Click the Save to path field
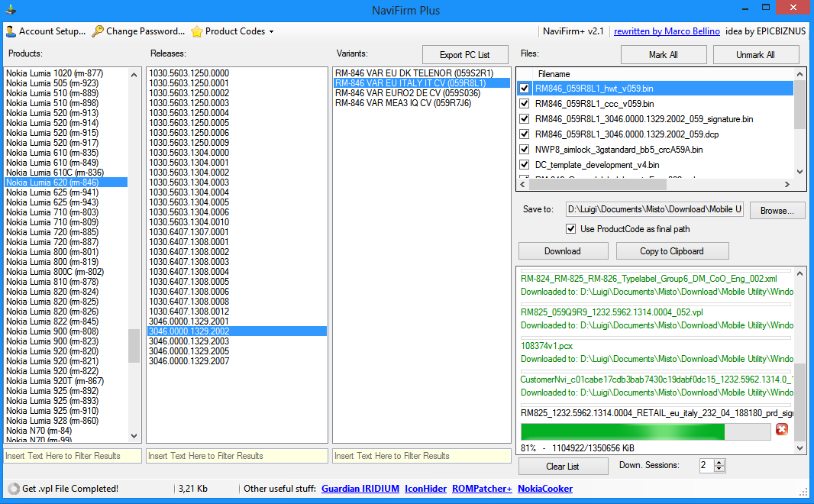Screen dimensions: 814x504 [654, 209]
